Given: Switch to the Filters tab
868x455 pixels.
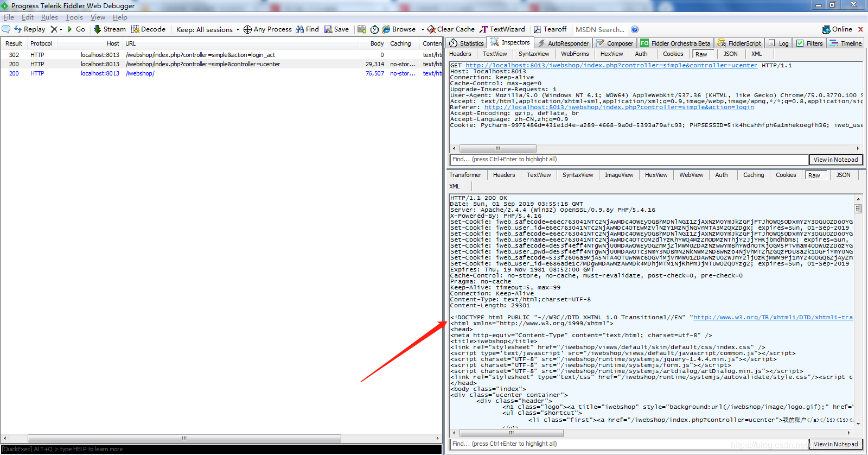Looking at the screenshot, I should pyautogui.click(x=809, y=43).
